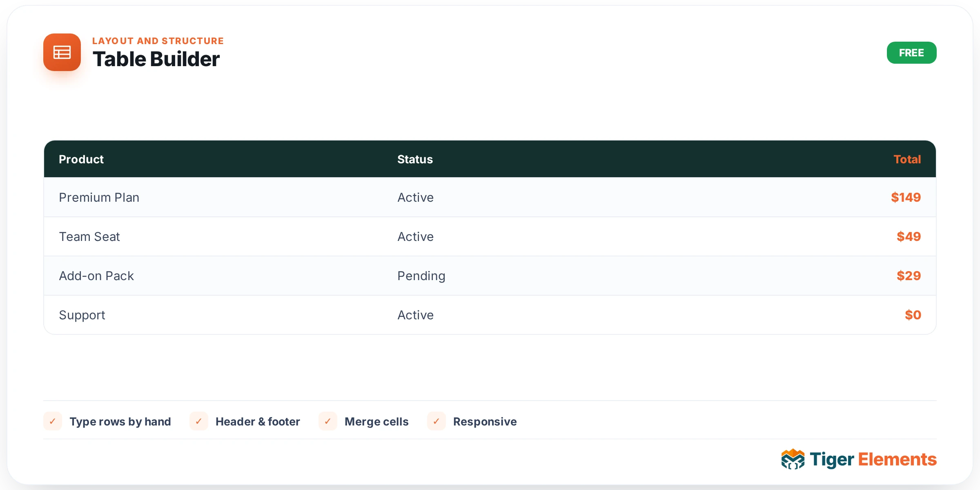This screenshot has height=490, width=980.
Task: Click the $149 total value
Action: pos(906,197)
